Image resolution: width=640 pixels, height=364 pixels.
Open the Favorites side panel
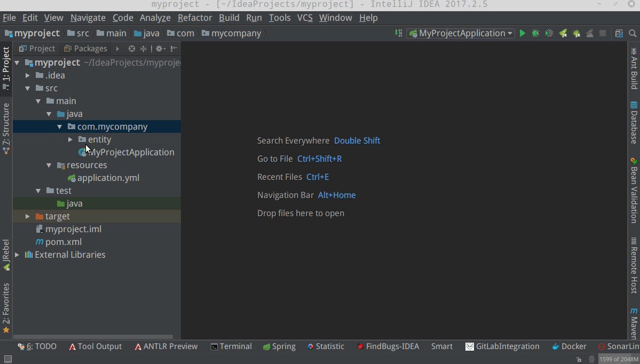6,308
